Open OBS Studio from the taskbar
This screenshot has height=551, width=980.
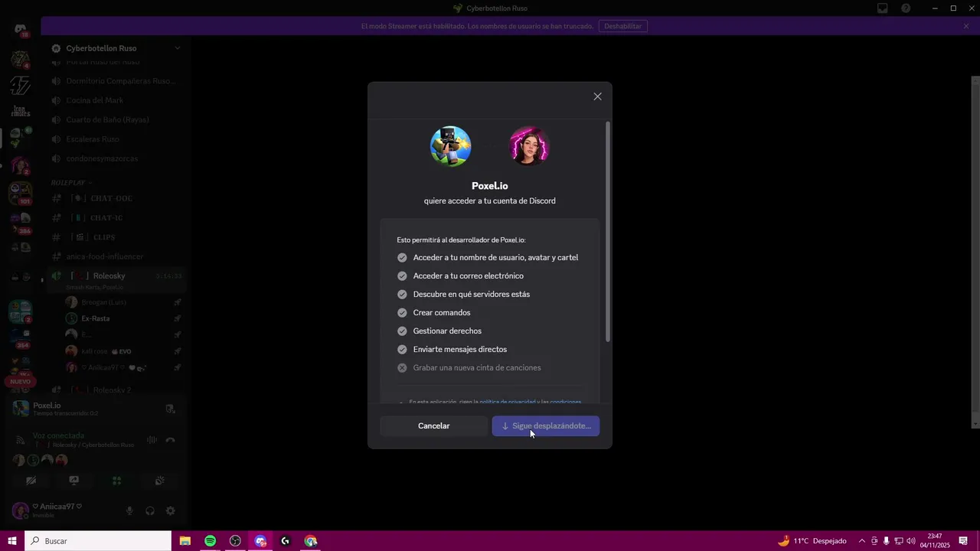point(235,541)
